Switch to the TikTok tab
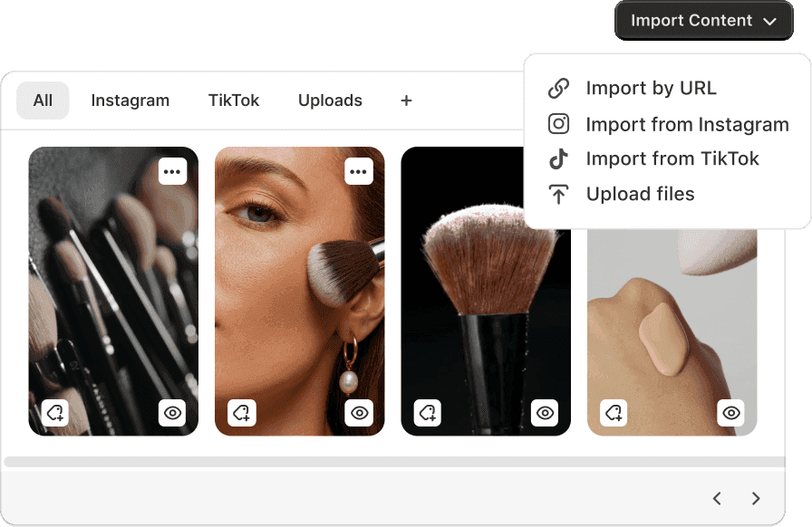This screenshot has height=527, width=812. point(234,101)
